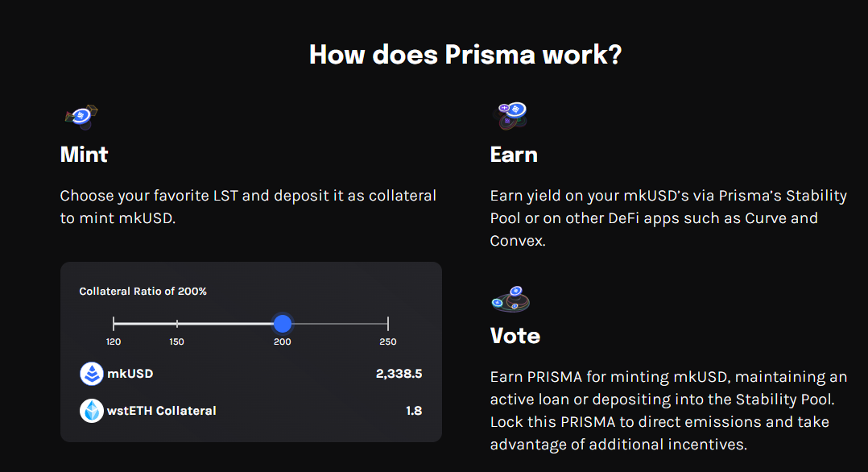The height and width of the screenshot is (472, 868).
Task: Click the Mint description about depositing LST
Action: click(x=248, y=207)
